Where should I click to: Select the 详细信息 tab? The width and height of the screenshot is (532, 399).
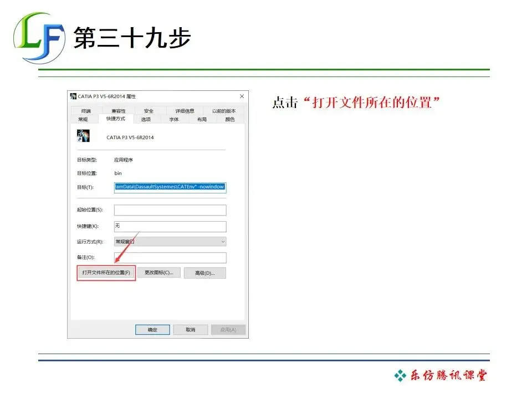click(185, 111)
